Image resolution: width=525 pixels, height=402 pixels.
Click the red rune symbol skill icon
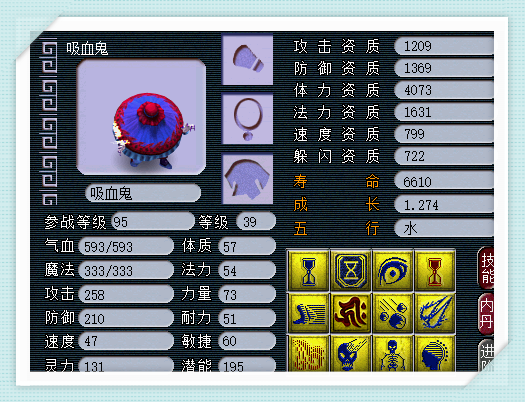[351, 313]
